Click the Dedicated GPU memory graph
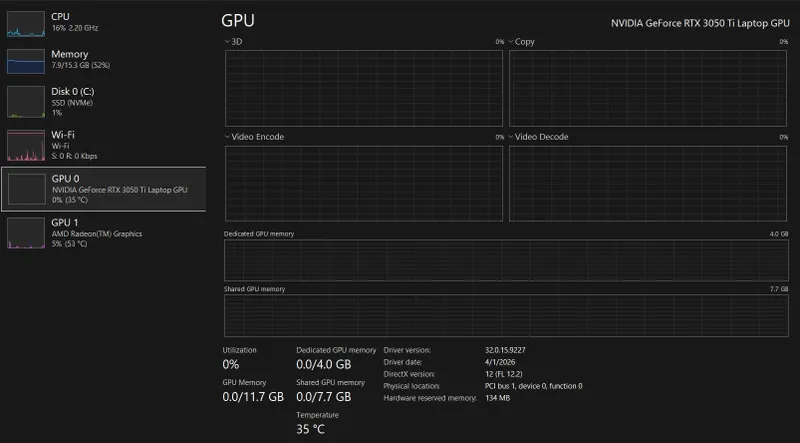 (506, 260)
